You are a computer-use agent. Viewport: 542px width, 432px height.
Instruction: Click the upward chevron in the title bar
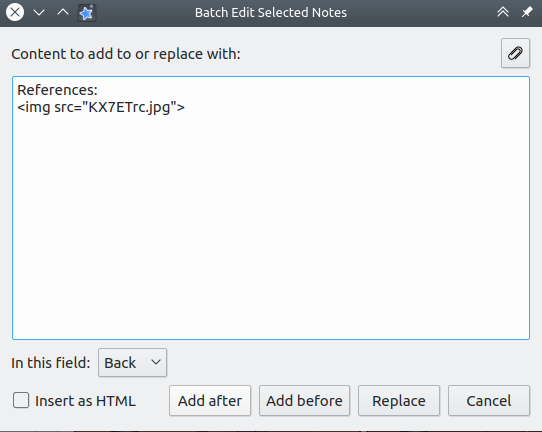(63, 12)
